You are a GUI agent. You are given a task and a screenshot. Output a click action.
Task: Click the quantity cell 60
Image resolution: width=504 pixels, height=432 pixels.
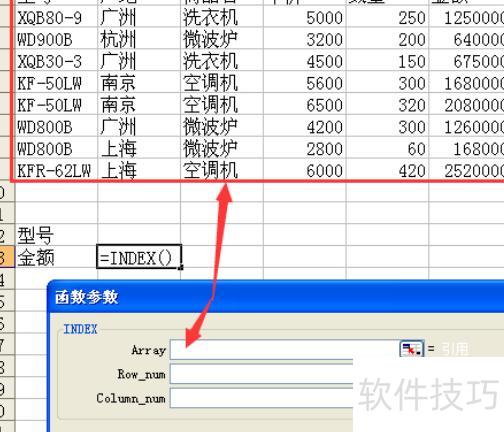point(387,148)
